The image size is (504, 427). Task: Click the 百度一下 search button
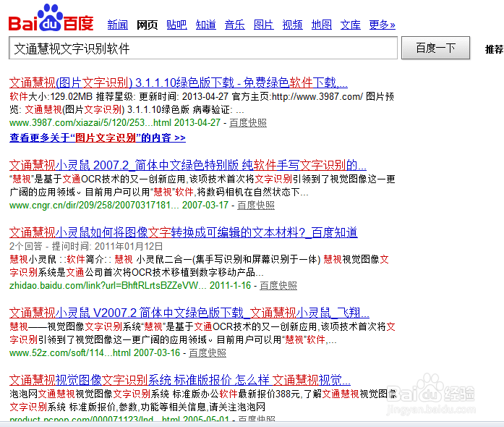435,48
